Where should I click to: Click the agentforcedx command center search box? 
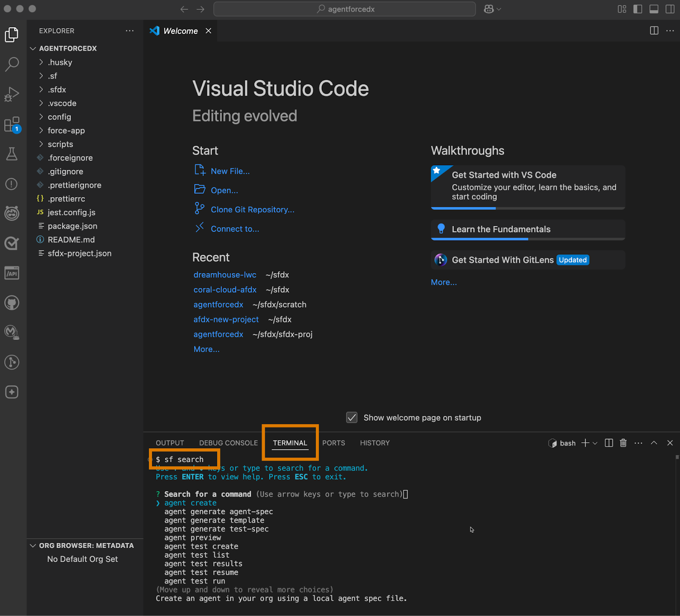pos(344,9)
